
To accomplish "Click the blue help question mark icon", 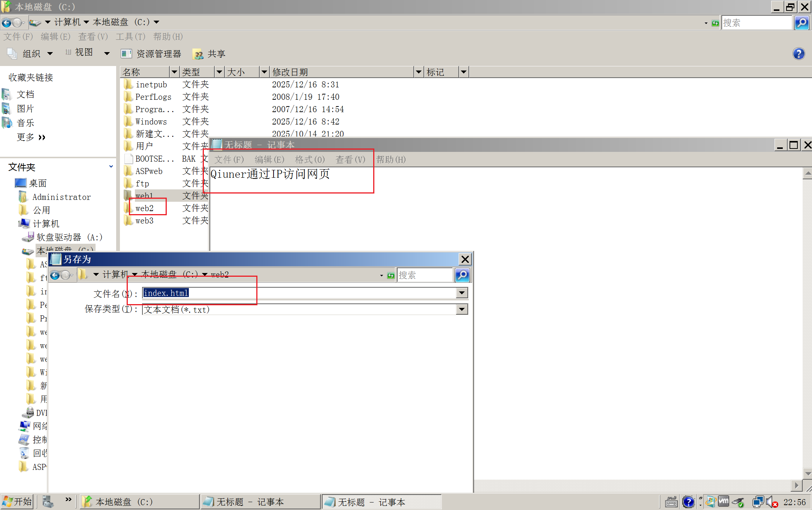I will (x=799, y=54).
